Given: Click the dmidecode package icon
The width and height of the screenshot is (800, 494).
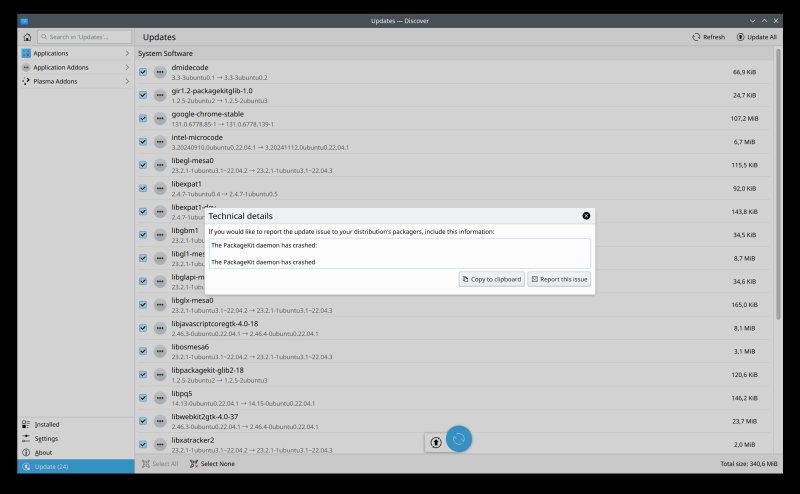Looking at the screenshot, I should pyautogui.click(x=160, y=72).
